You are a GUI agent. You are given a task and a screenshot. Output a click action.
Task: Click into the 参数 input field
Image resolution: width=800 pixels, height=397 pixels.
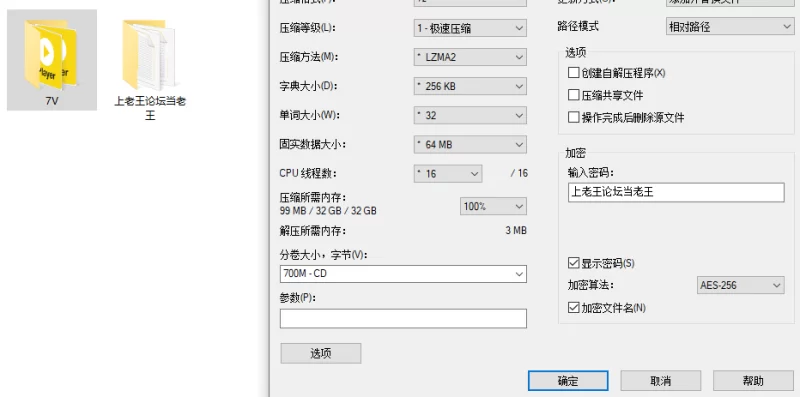403,318
